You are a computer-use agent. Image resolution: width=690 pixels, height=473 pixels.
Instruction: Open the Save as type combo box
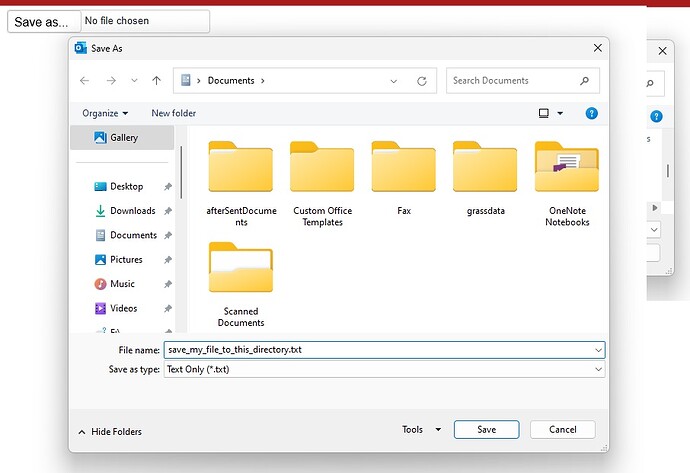coord(385,369)
